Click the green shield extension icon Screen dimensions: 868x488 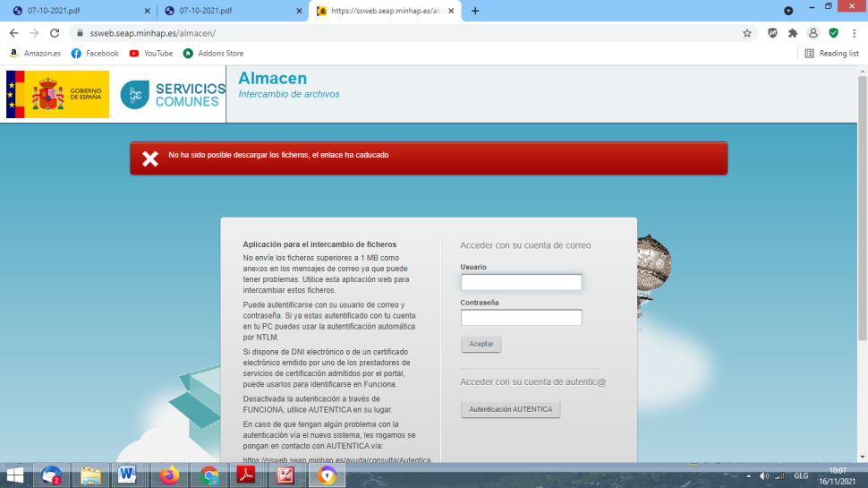point(833,33)
